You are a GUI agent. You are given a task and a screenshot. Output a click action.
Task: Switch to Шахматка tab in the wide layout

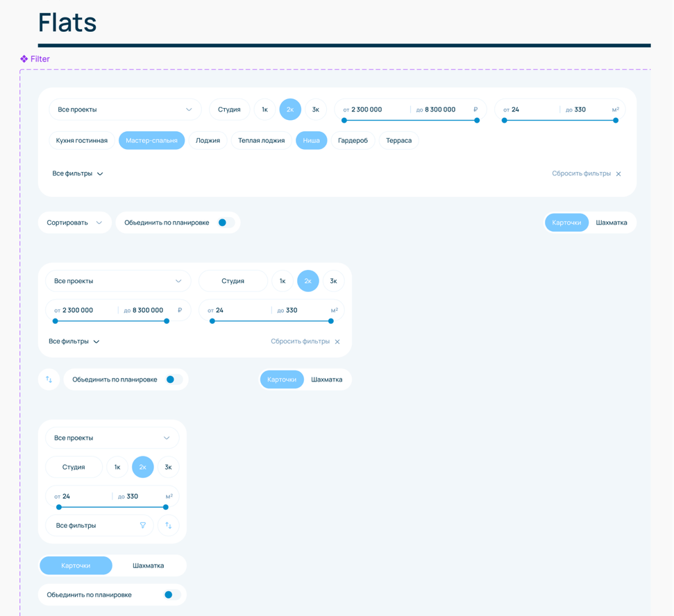coord(612,223)
